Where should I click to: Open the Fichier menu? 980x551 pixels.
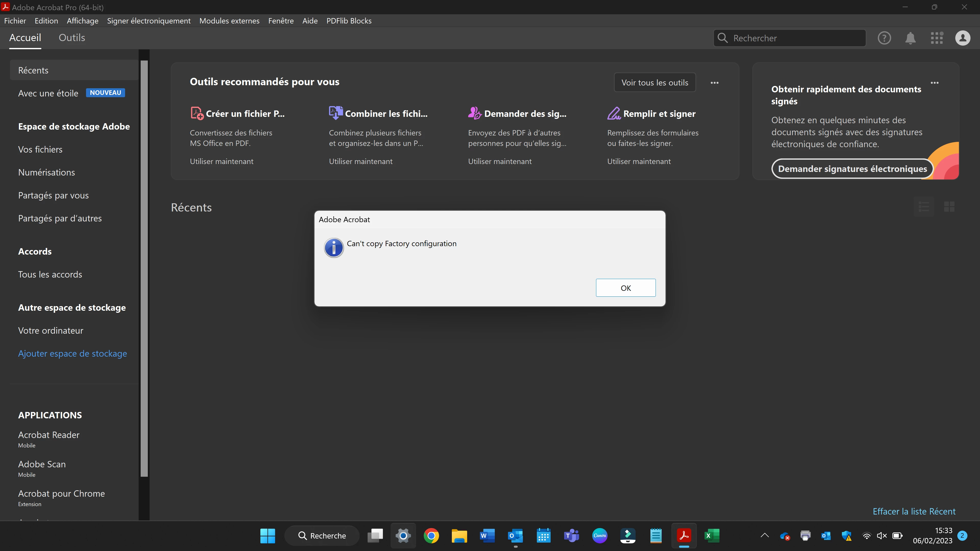(x=15, y=21)
